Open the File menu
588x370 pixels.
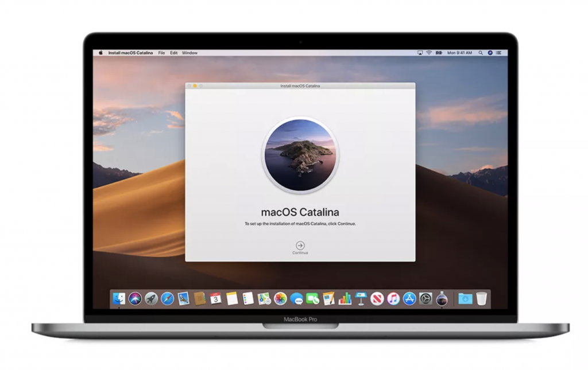(161, 53)
